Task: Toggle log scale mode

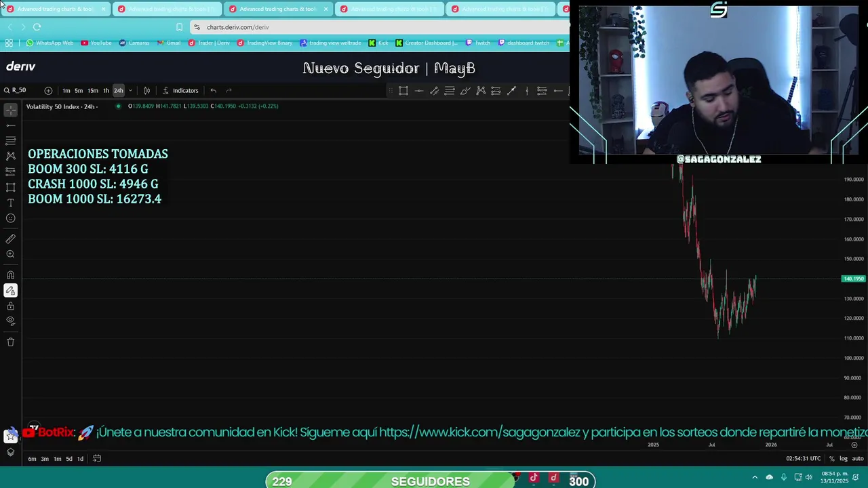Action: (843, 459)
